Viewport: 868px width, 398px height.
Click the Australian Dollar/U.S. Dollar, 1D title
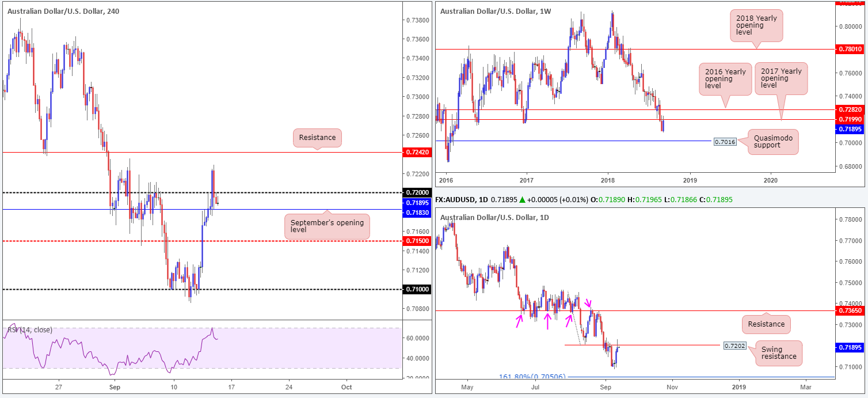(495, 218)
